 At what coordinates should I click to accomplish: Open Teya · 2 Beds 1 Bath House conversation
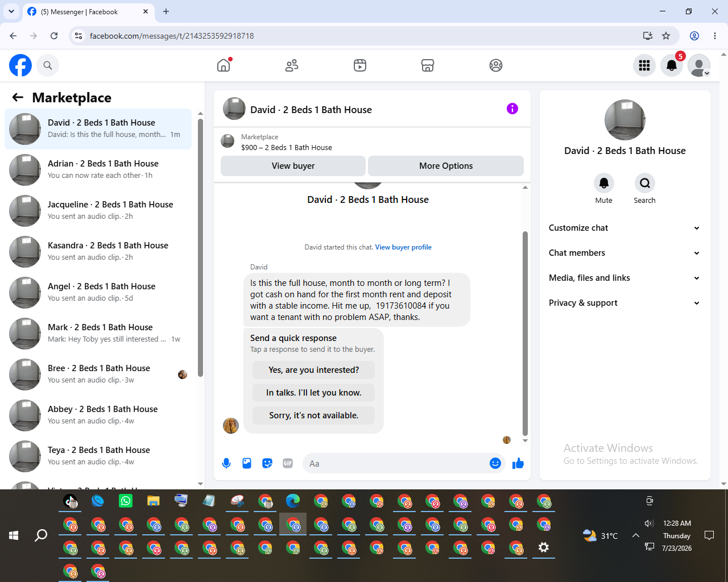(98, 456)
